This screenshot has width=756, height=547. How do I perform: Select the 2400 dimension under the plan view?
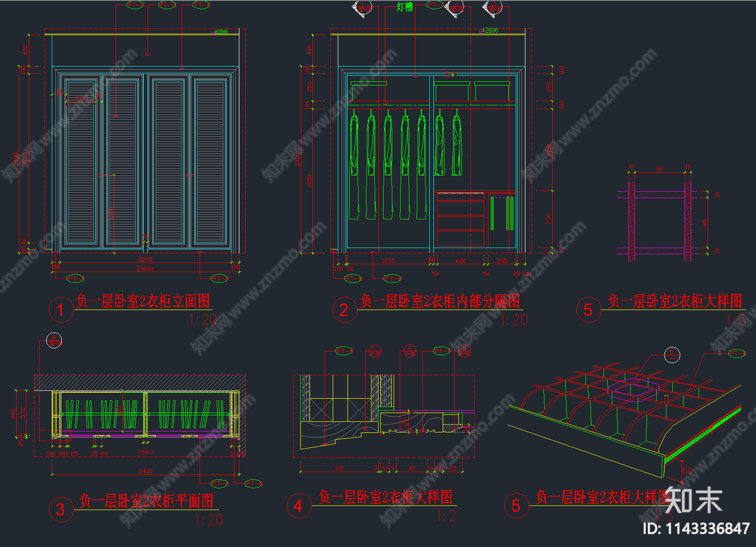146,471
